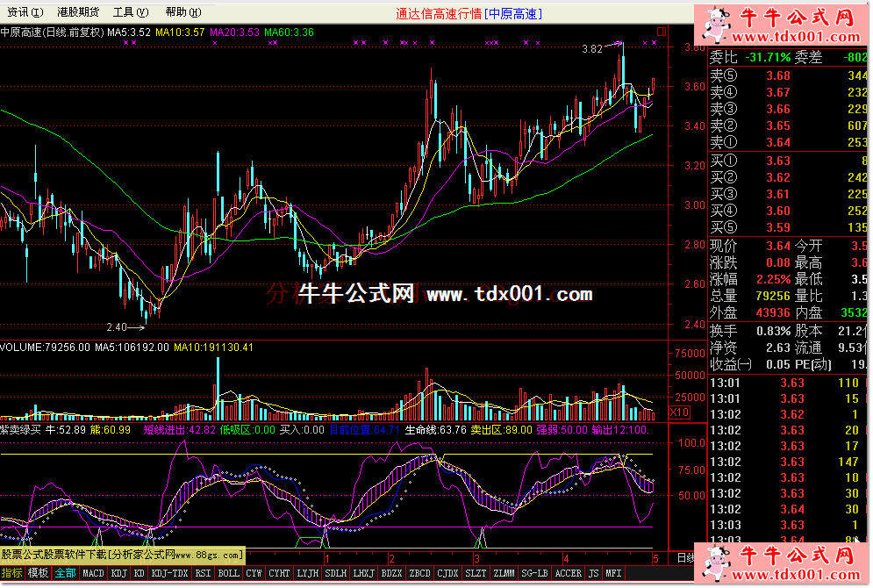Click the volume MA5:106192.00 label
The width and height of the screenshot is (873, 588).
click(132, 348)
